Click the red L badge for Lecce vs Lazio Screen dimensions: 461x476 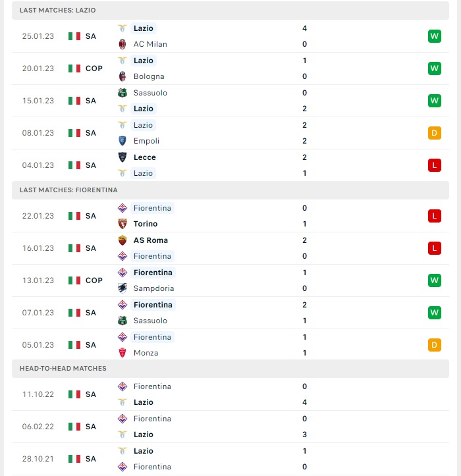[434, 165]
